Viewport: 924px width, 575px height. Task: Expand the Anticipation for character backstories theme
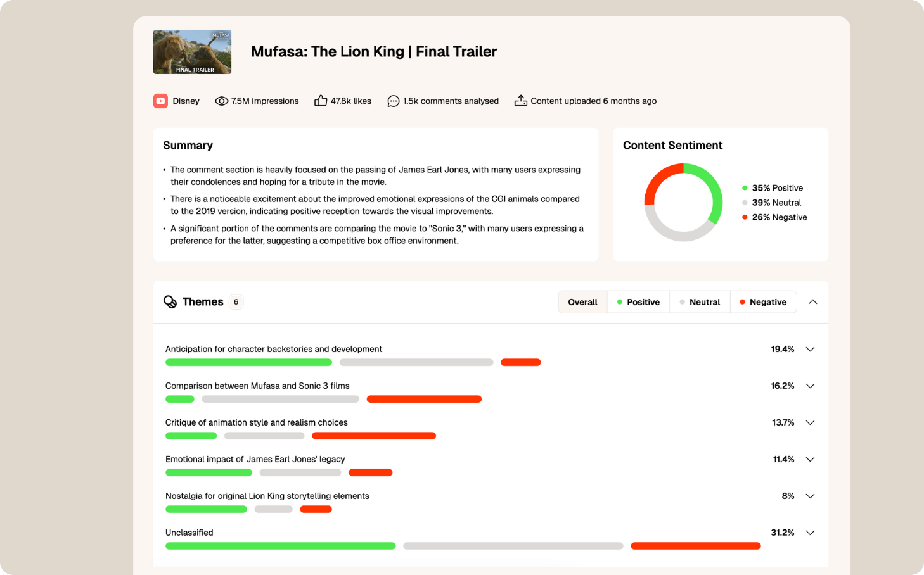point(810,350)
